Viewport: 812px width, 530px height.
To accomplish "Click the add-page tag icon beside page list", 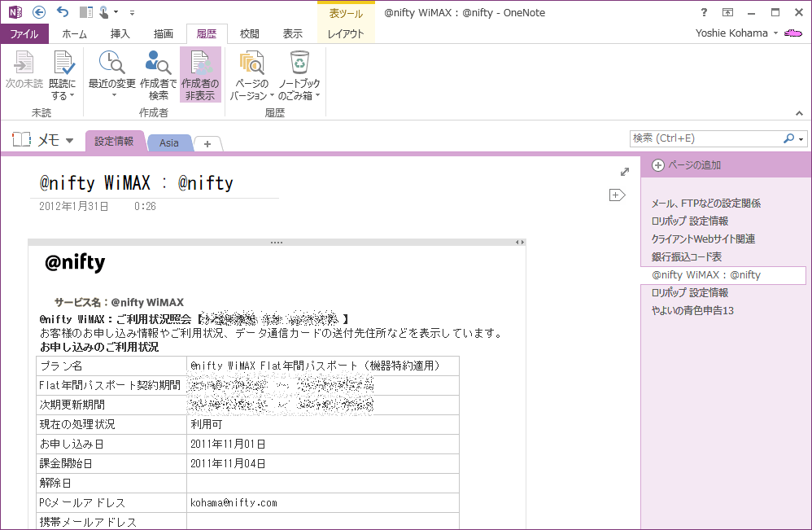I will tap(617, 195).
